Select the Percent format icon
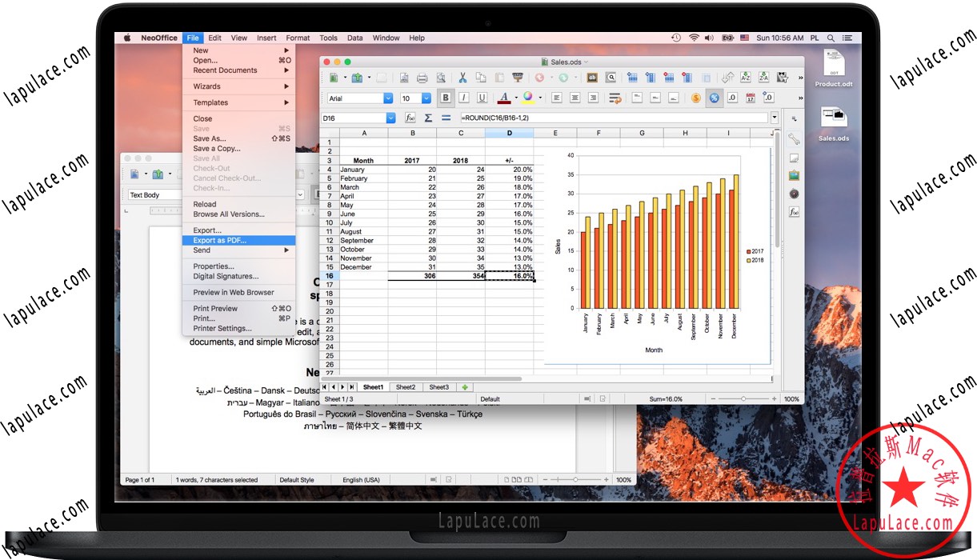The height and width of the screenshot is (560, 977). pos(715,98)
